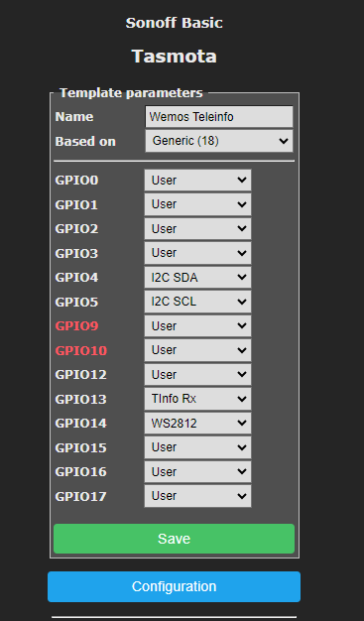Open the GPIO16 User dropdown
This screenshot has height=621, width=364.
pyautogui.click(x=197, y=471)
